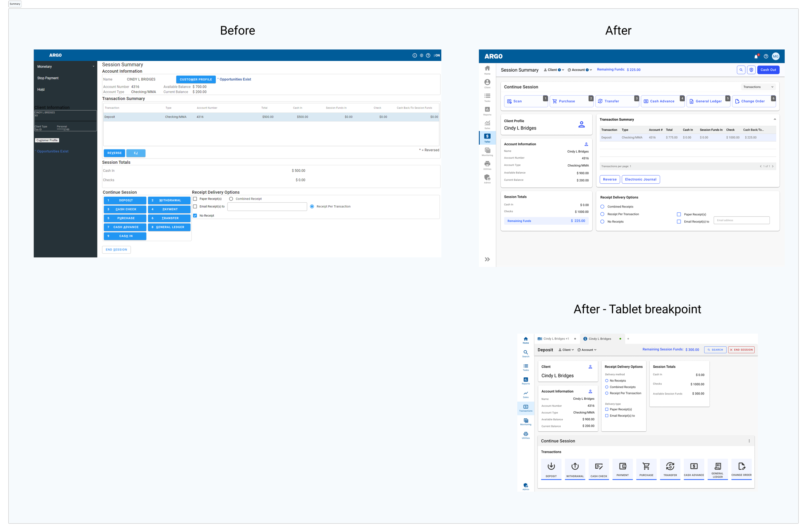Uncheck the checked No Receipt checkbox
Viewport: 807px width, 532px height.
tap(195, 215)
